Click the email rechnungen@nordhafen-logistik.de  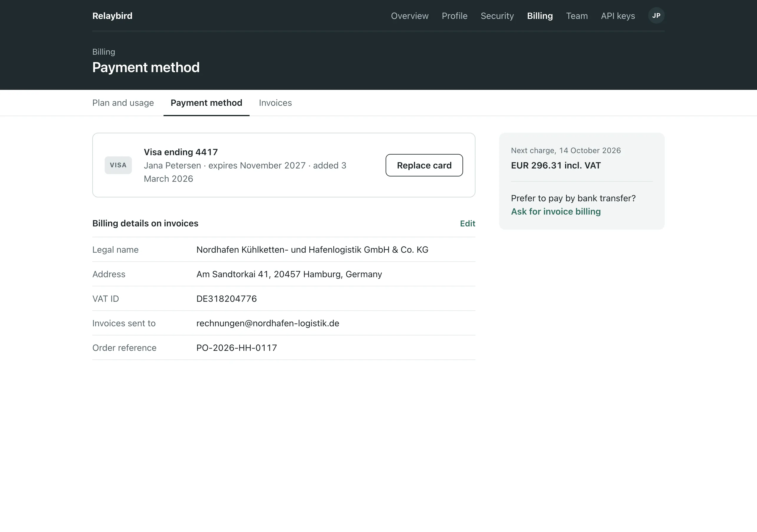click(x=268, y=323)
